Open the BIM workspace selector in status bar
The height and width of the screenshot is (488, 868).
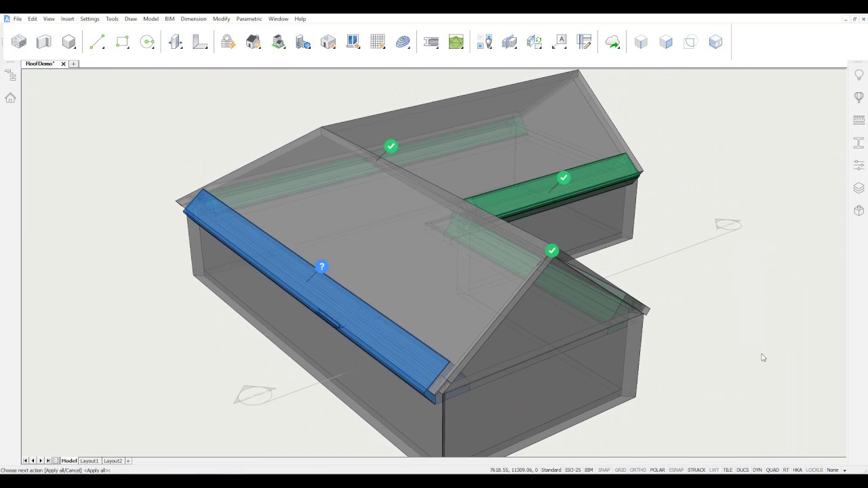[x=589, y=470]
